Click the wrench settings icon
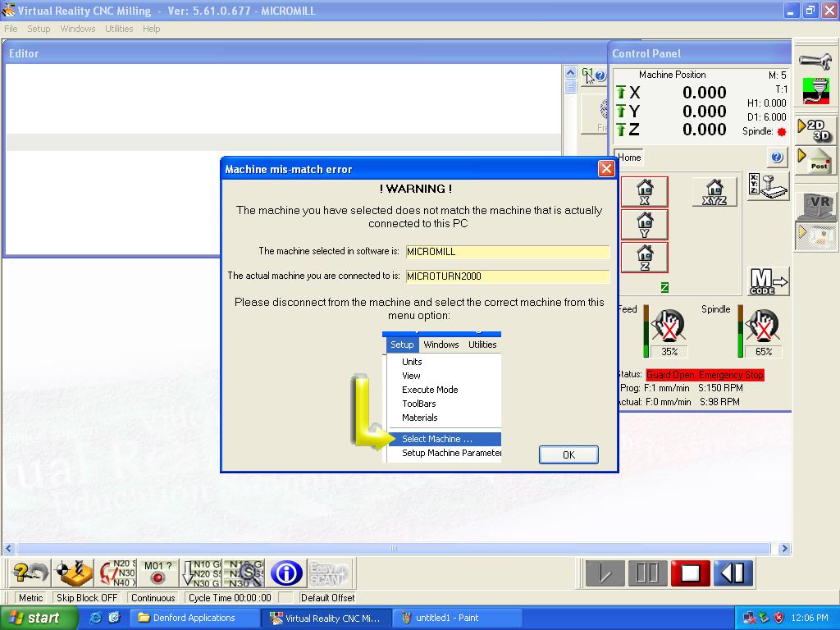Viewport: 840px width, 630px height. [815, 61]
